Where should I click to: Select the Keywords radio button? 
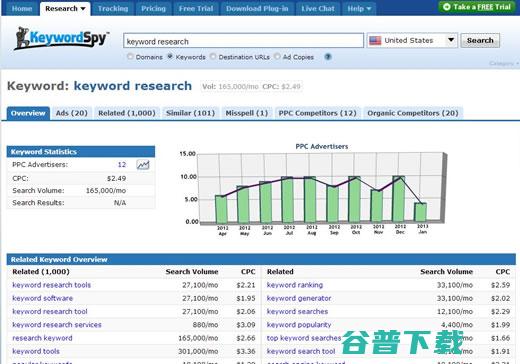(x=170, y=56)
